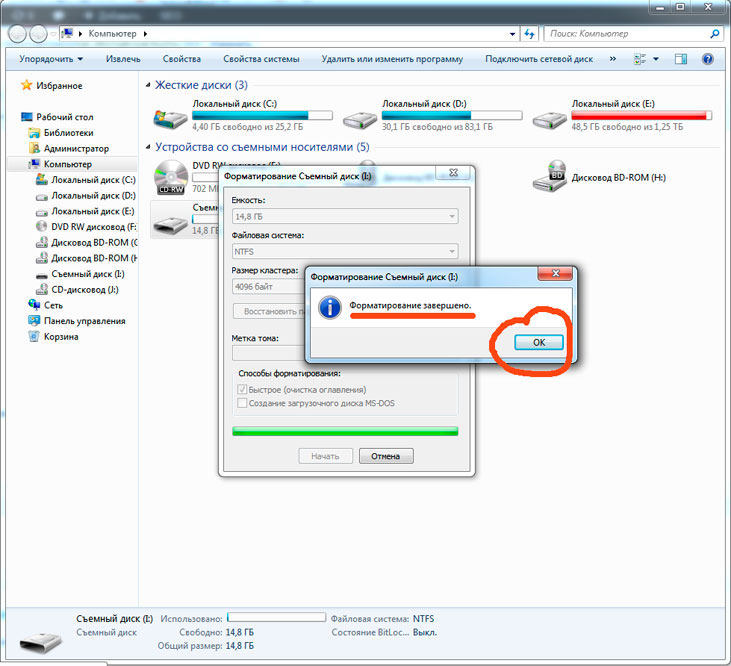Close the format dialog behind message box
Viewport: 731px width, 666px height.
coord(453,172)
